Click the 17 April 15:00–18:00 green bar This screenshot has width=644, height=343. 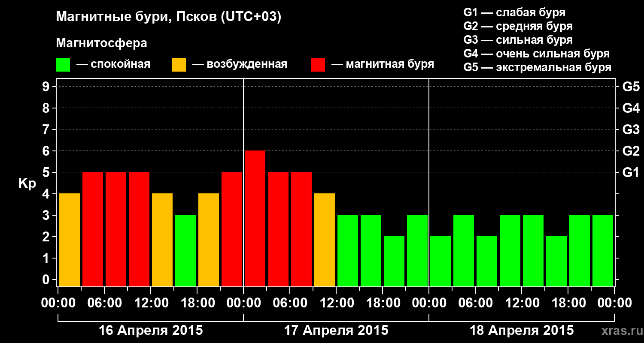click(371, 250)
